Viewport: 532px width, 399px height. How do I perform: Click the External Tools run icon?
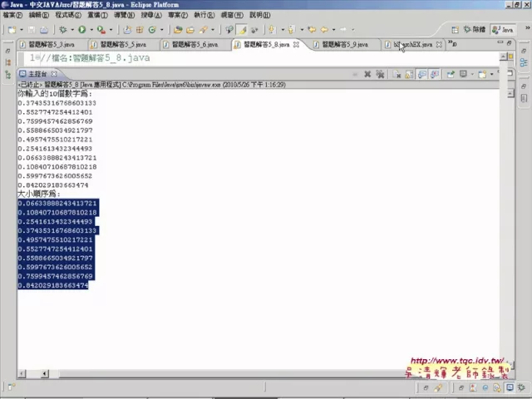pos(101,30)
